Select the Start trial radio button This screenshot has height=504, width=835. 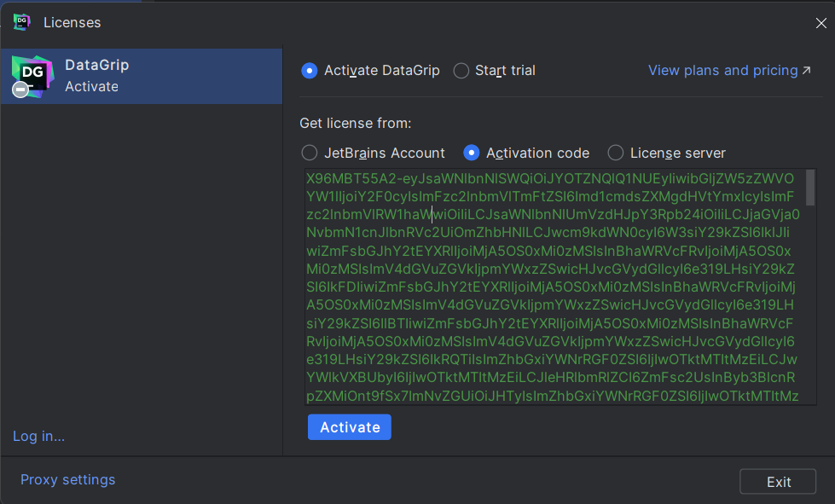[461, 71]
